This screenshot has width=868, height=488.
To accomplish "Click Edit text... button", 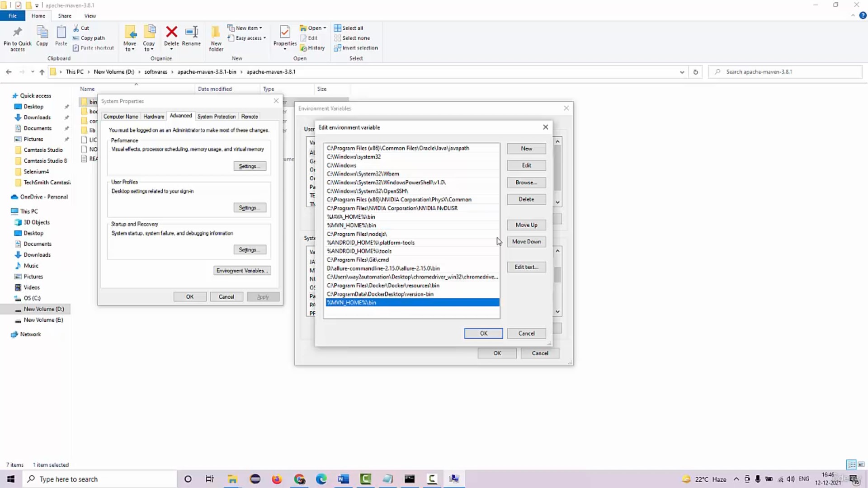I will click(526, 267).
